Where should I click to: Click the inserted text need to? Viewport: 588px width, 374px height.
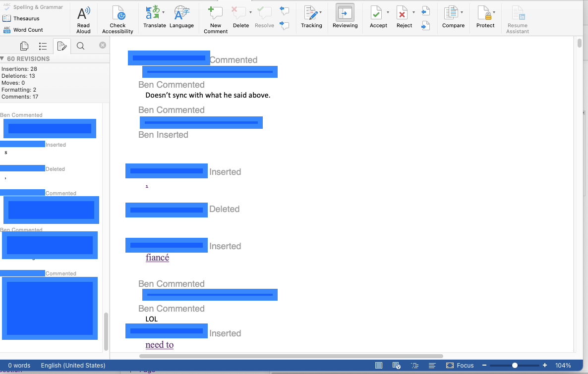159,345
